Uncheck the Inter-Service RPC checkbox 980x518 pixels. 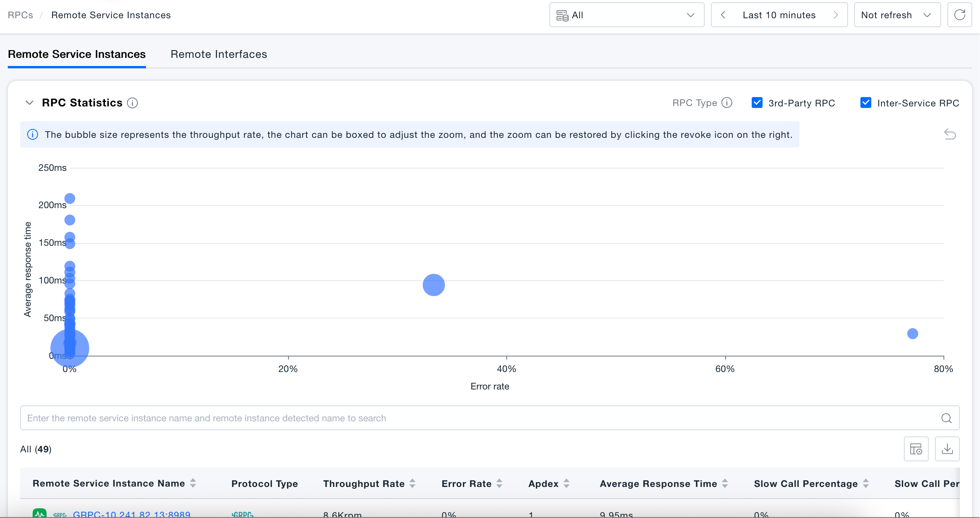coord(866,103)
